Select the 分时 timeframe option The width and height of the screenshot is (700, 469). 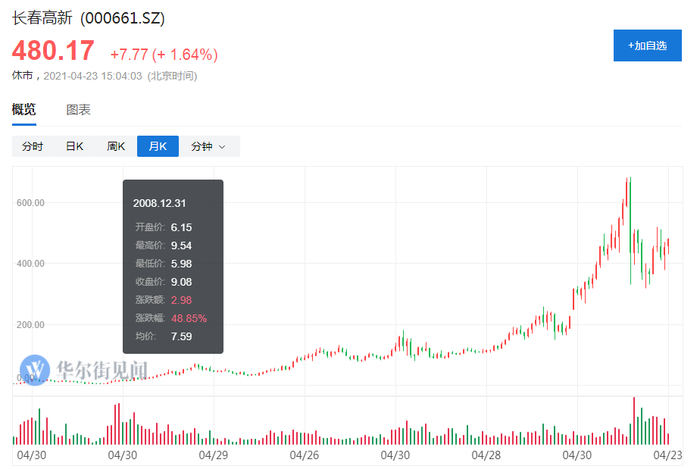click(32, 146)
